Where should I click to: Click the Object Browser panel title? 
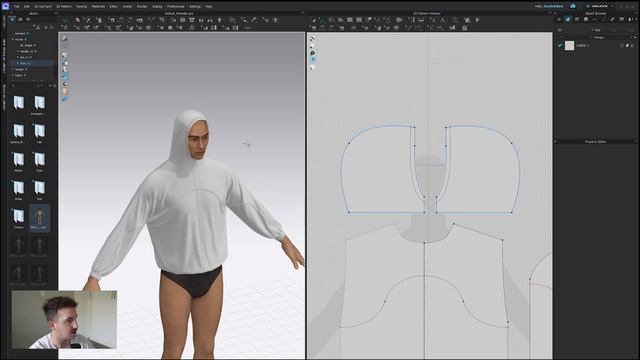tap(596, 13)
